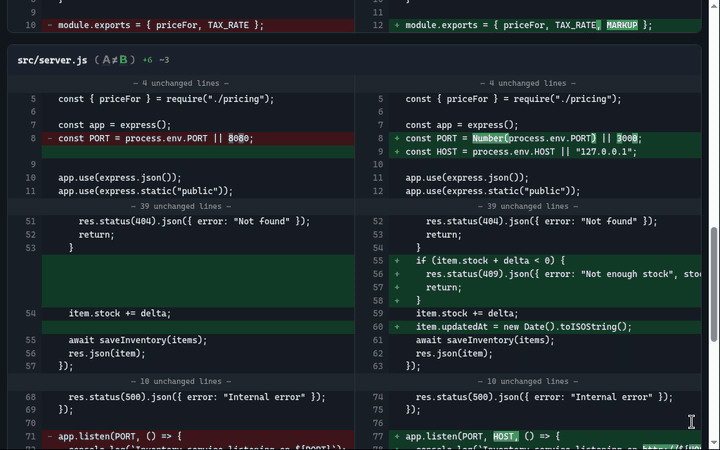
Task: Click "const app = express();" in the left pane
Action: click(x=114, y=125)
